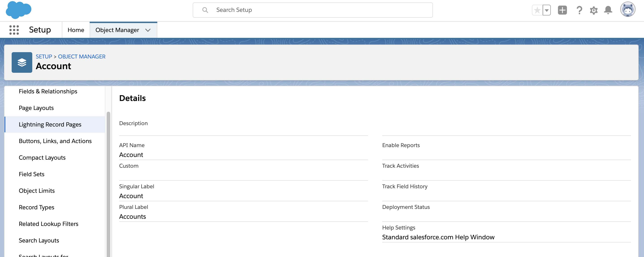Expand the Object Manager tab chevron
644x257 pixels.
[148, 30]
